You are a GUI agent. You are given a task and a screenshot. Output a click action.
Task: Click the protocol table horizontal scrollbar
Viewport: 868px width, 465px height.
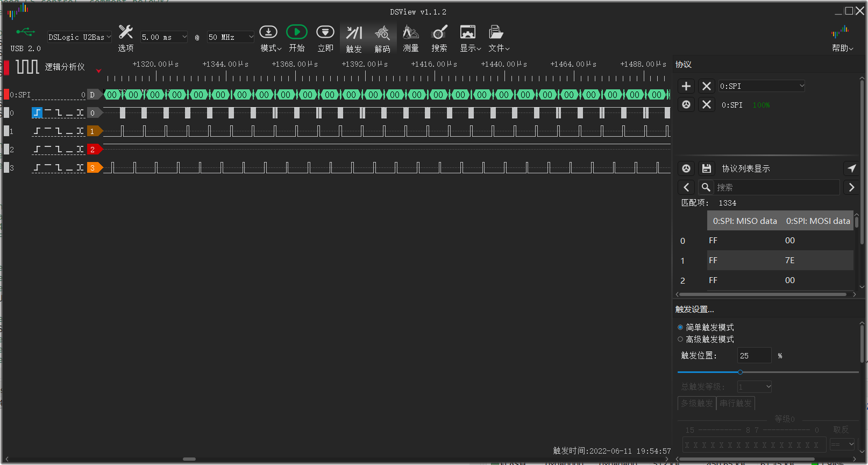point(763,294)
